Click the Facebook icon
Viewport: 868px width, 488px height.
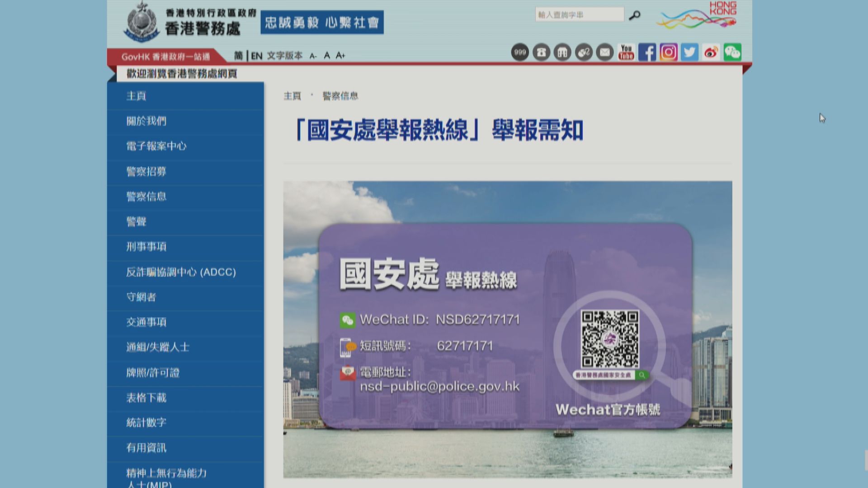coord(647,52)
